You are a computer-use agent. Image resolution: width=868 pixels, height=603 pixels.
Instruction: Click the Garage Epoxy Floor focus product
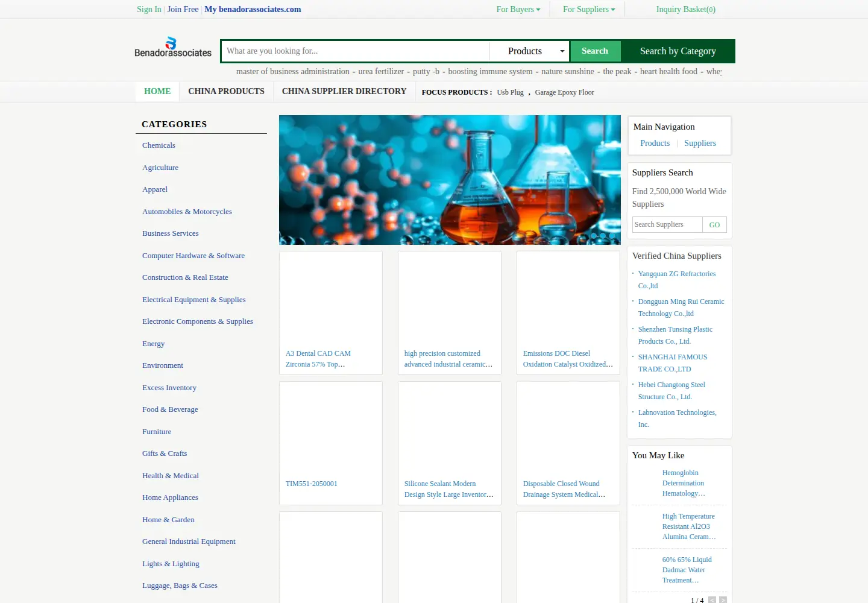(564, 92)
